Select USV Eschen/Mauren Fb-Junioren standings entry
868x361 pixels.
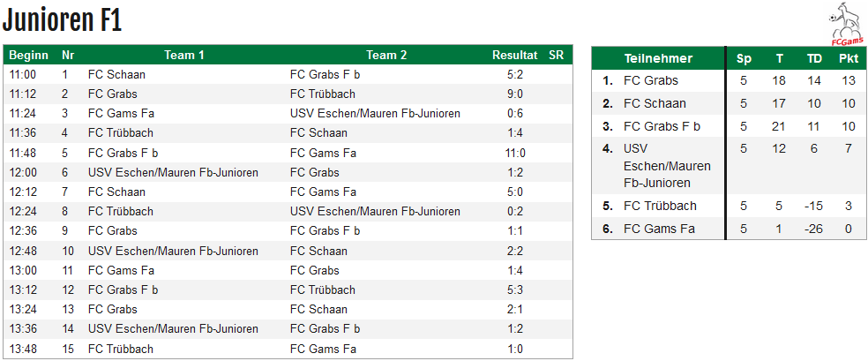coord(667,166)
